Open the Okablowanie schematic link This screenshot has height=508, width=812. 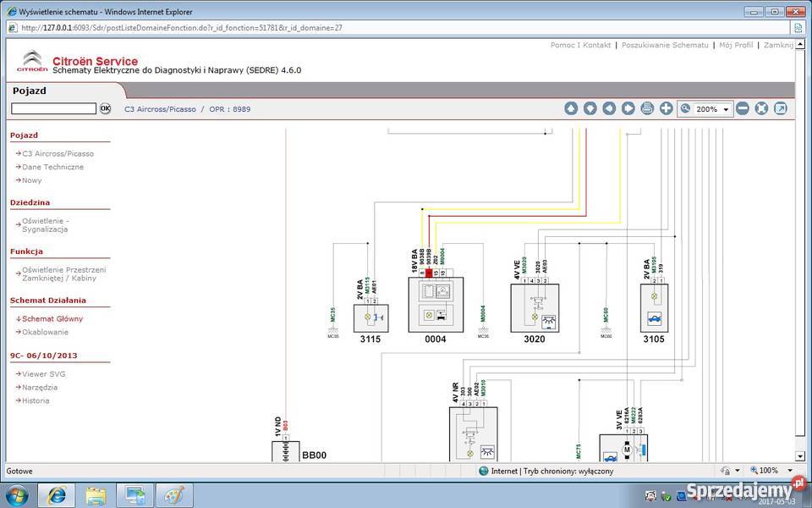[x=45, y=332]
